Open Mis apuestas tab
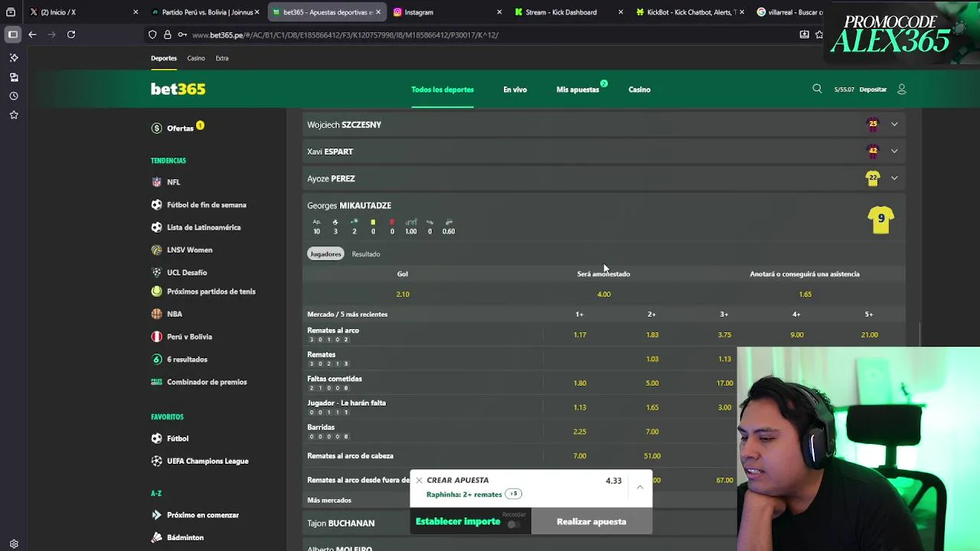Viewport: 980px width, 551px height. [x=578, y=90]
